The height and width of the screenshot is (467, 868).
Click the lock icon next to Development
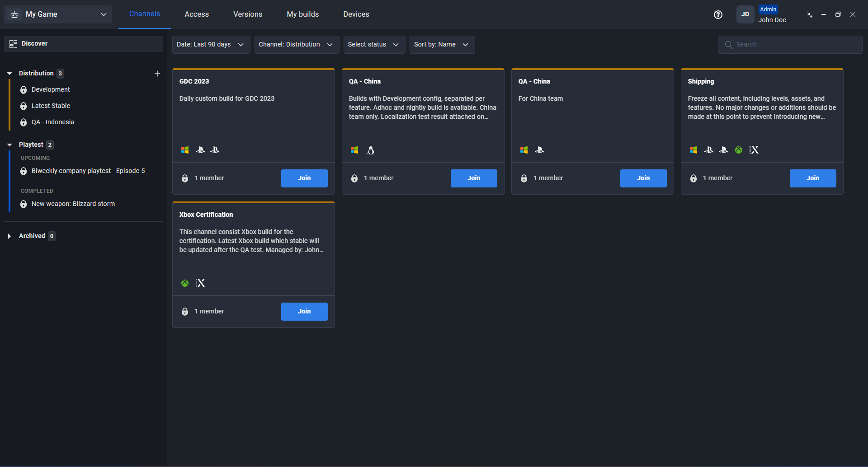24,90
